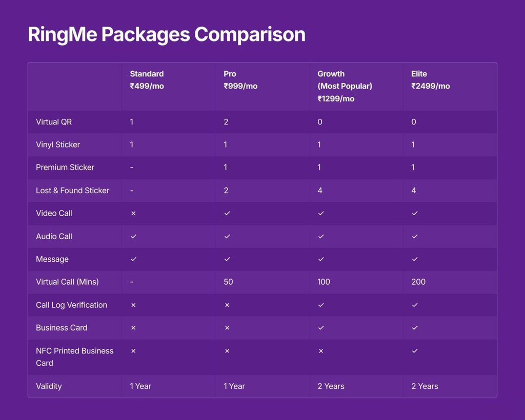Screen dimensions: 525x420
Task: Click the Validity row label
Action: tap(49, 386)
